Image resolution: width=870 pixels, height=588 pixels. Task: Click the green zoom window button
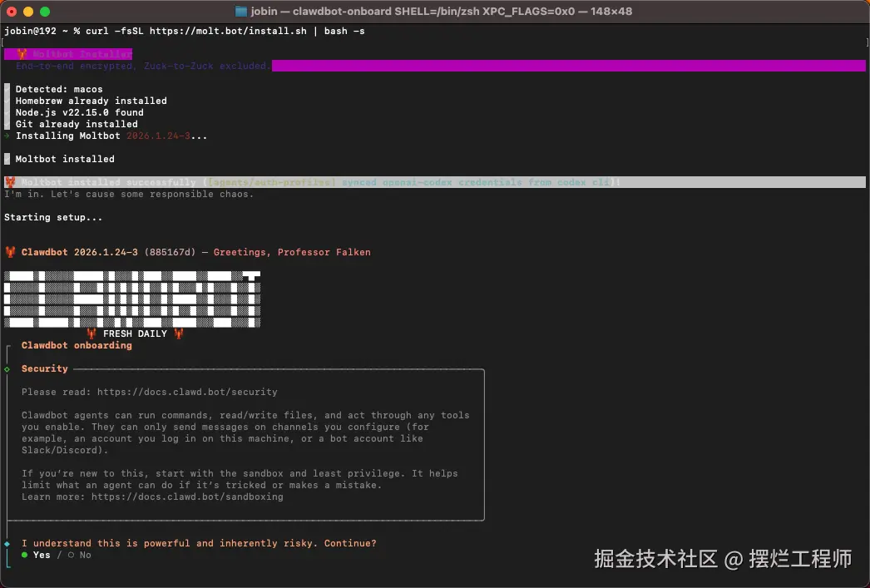[45, 11]
